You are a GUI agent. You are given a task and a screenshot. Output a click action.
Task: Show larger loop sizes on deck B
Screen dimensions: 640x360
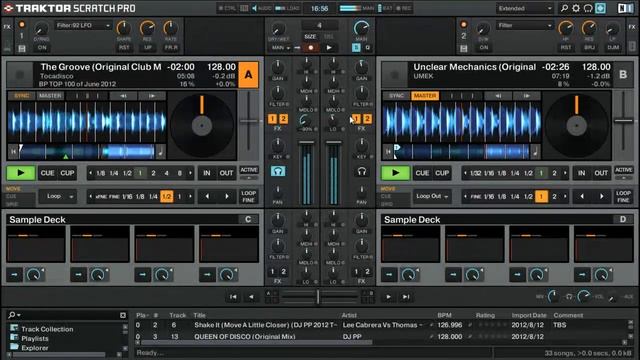click(x=565, y=173)
